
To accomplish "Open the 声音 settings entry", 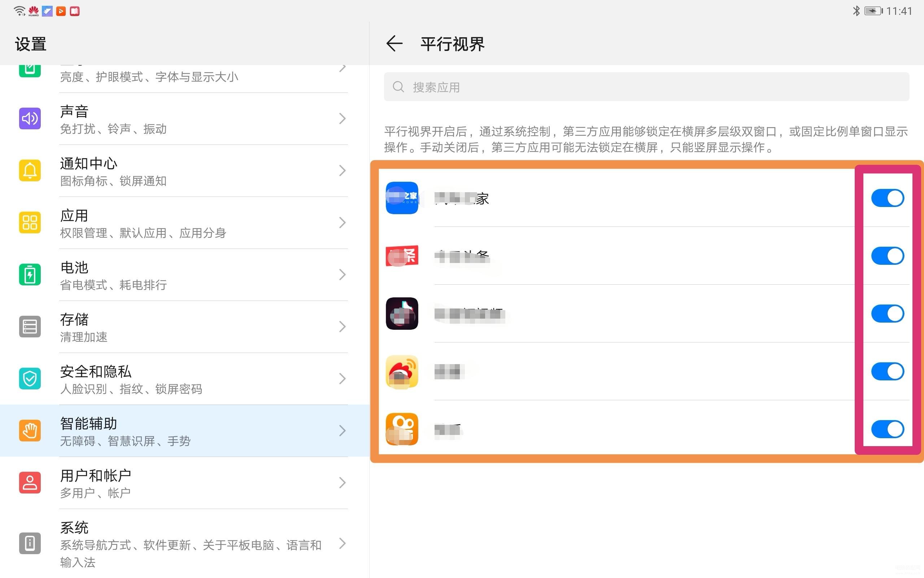I will point(184,118).
